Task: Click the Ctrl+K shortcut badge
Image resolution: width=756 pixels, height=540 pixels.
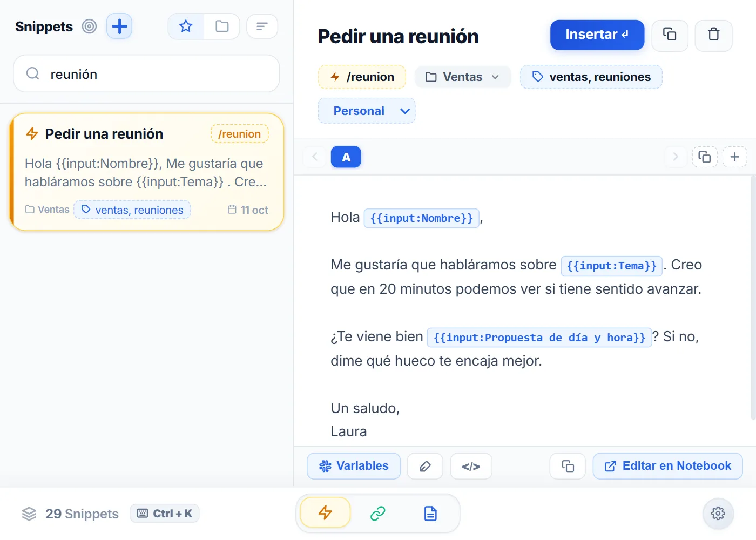Action: (x=165, y=514)
